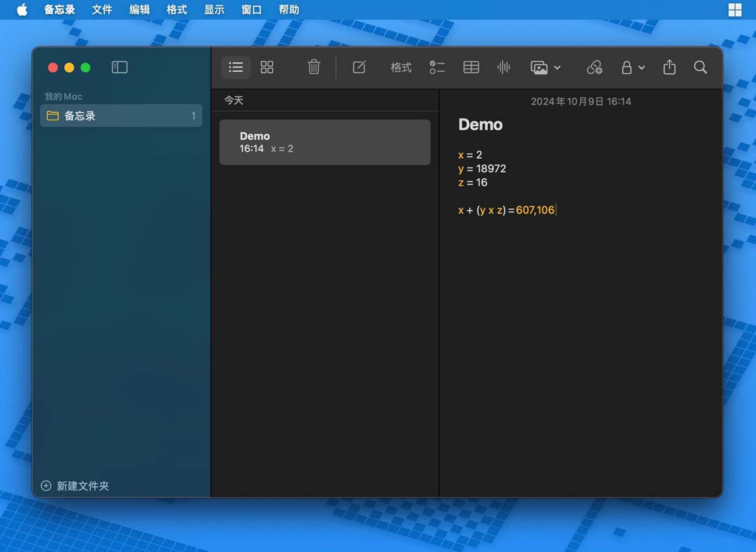The image size is (756, 552).
Task: Click the Apple menu logo
Action: 22,10
